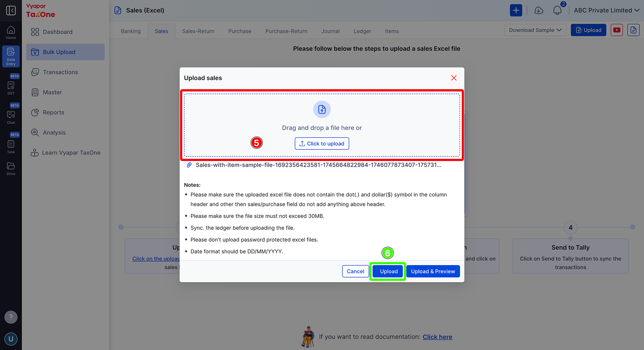The image size is (644, 350).
Task: Click the 'Click to upload' button
Action: 322,143
